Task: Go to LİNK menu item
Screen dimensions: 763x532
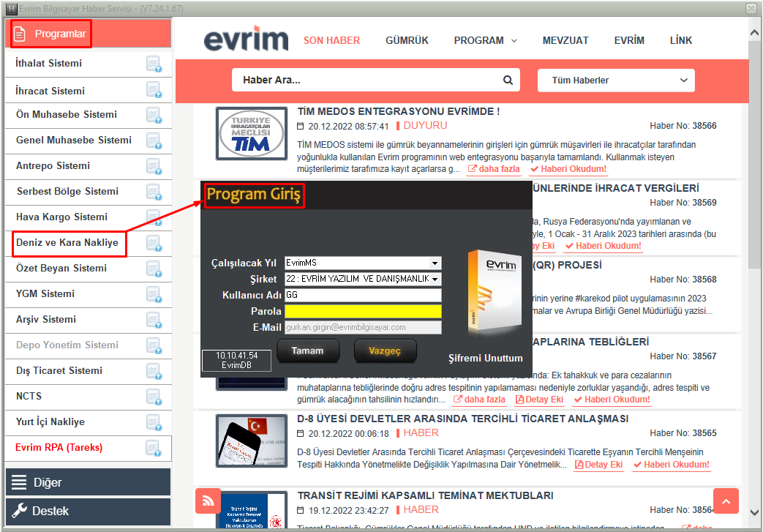Action: [681, 40]
